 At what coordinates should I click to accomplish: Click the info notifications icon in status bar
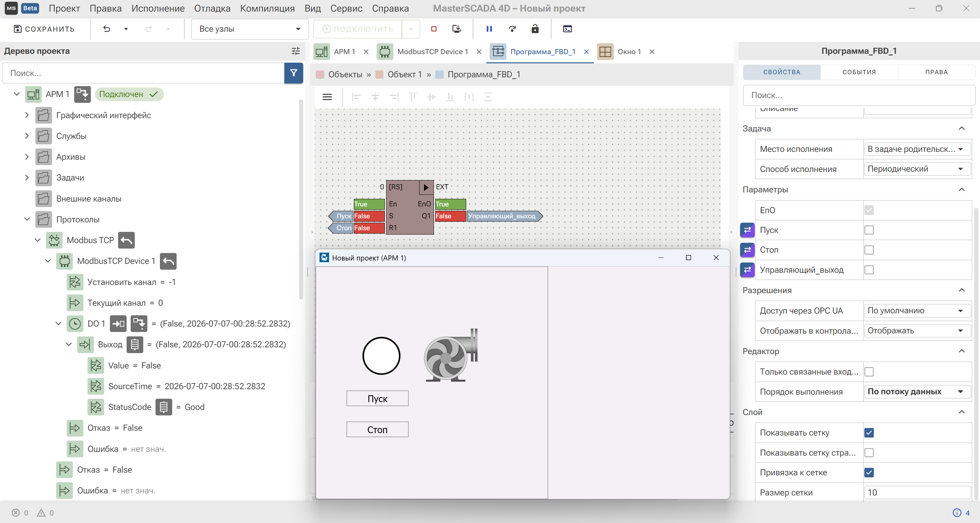(x=957, y=513)
